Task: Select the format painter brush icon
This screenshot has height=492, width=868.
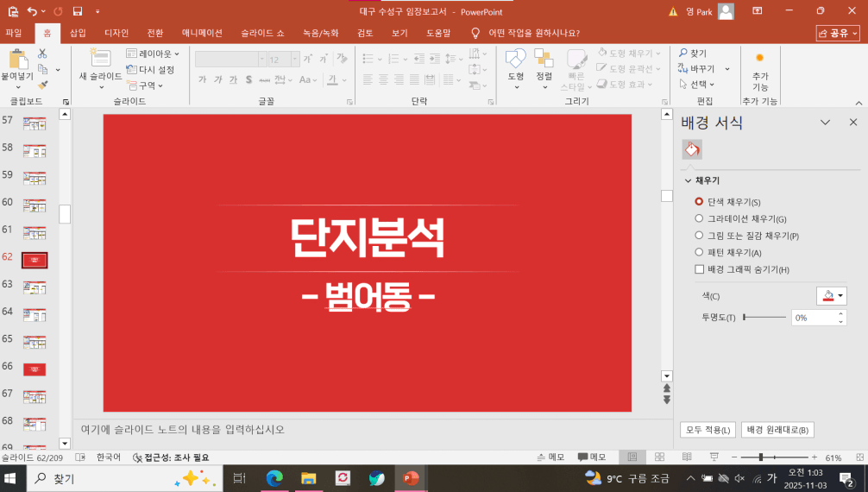Action: click(x=42, y=85)
